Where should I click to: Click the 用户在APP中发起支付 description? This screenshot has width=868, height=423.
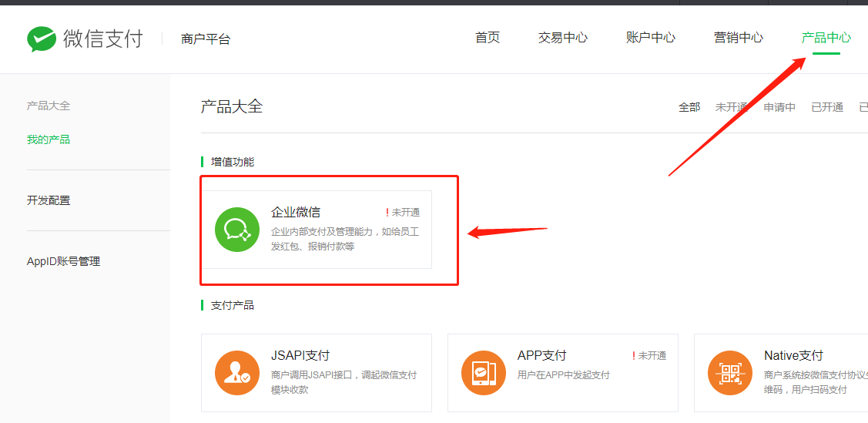point(564,374)
